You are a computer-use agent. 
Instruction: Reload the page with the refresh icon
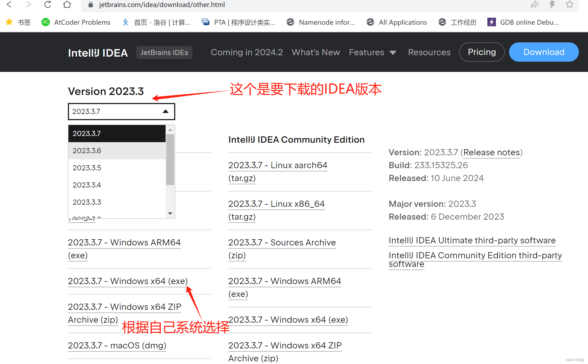(48, 4)
